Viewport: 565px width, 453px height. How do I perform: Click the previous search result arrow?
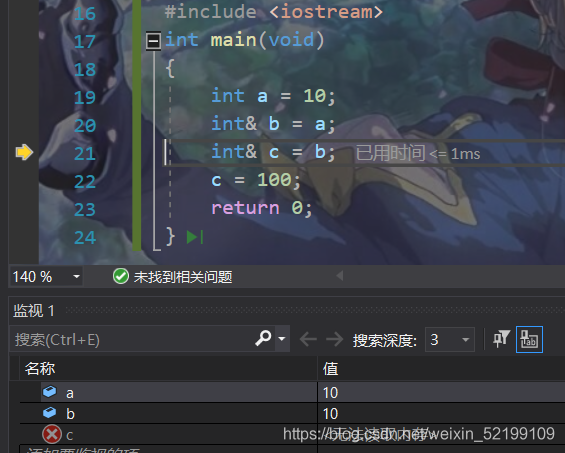click(x=308, y=339)
